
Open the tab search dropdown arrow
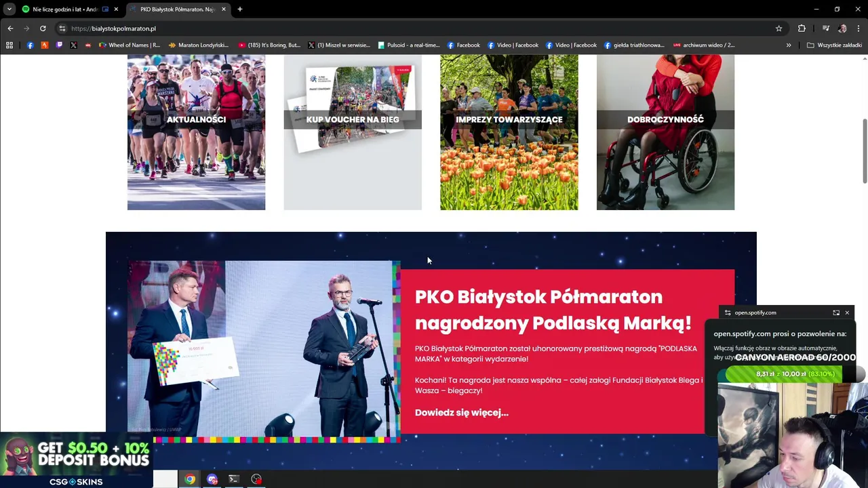9,9
